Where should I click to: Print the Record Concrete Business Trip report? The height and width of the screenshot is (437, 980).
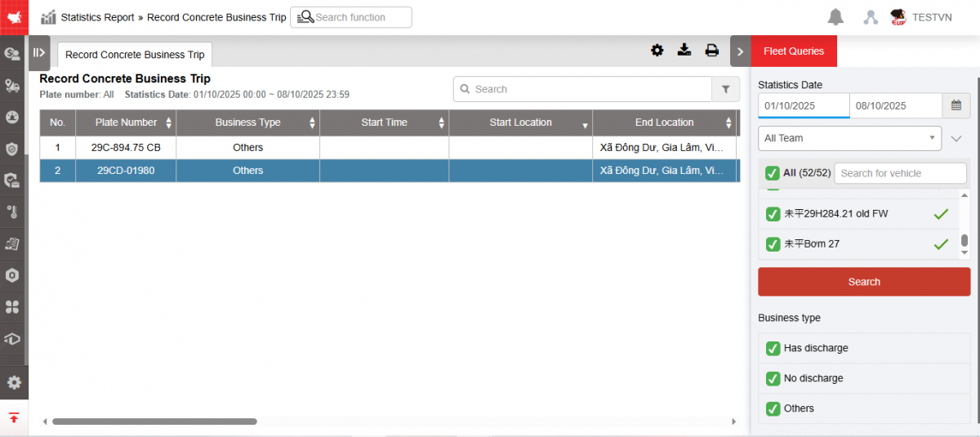[711, 51]
